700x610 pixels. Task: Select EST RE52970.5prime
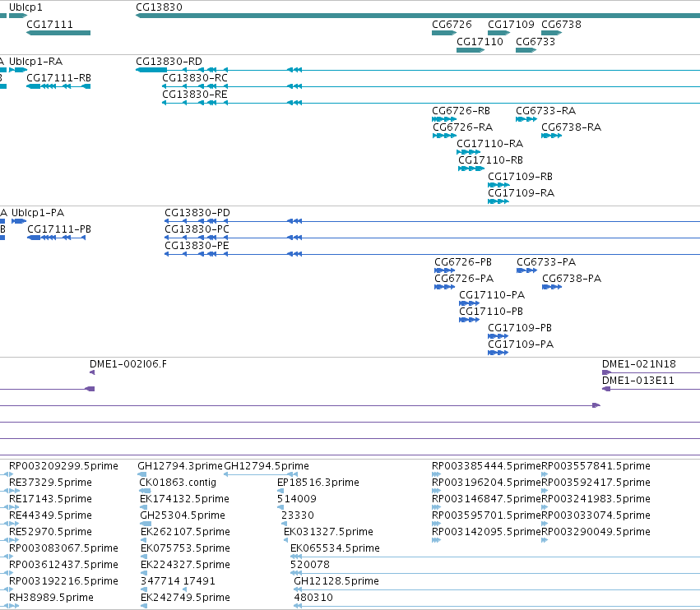click(x=50, y=531)
